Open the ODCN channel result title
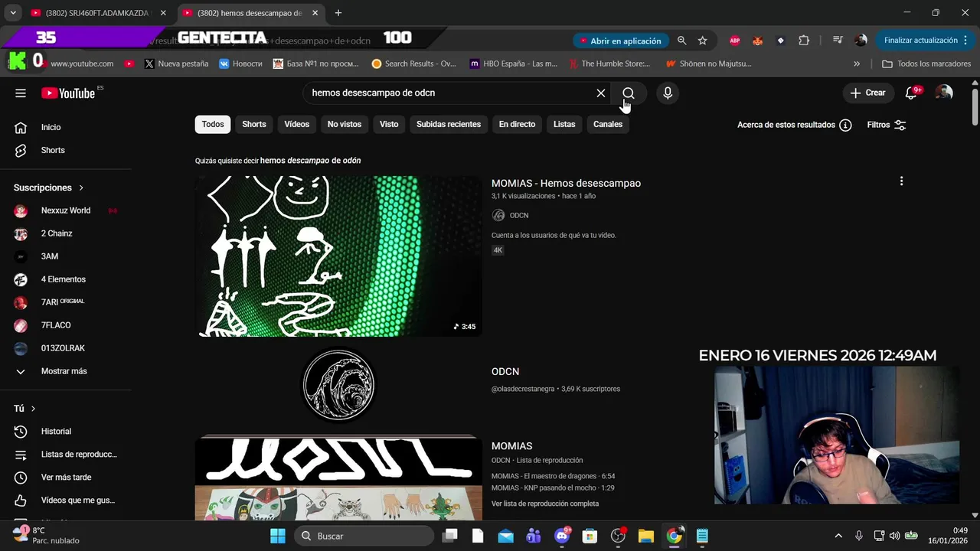Viewport: 980px width, 551px height. click(x=505, y=371)
